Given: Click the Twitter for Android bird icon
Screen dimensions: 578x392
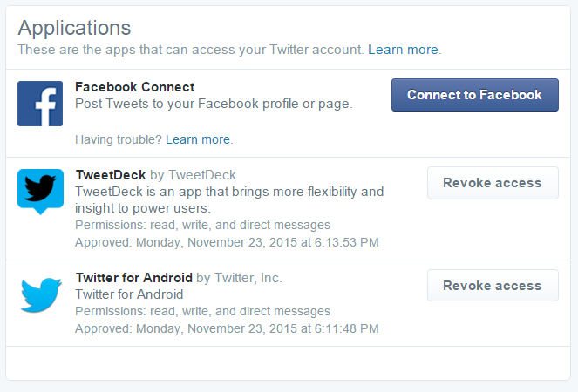Looking at the screenshot, I should 40,294.
